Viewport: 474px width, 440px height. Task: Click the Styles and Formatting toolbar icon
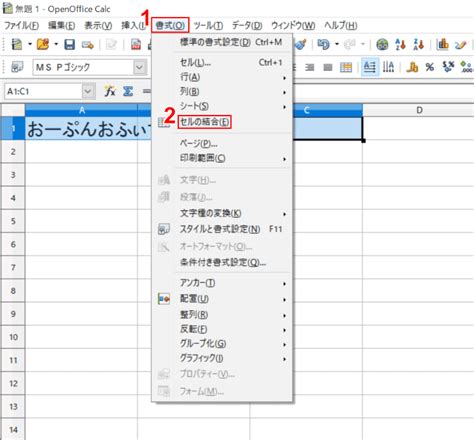(x=17, y=67)
